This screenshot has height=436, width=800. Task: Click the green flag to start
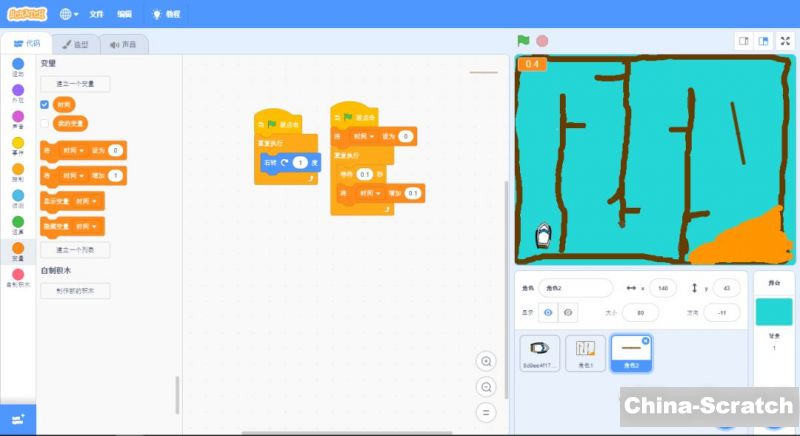523,41
